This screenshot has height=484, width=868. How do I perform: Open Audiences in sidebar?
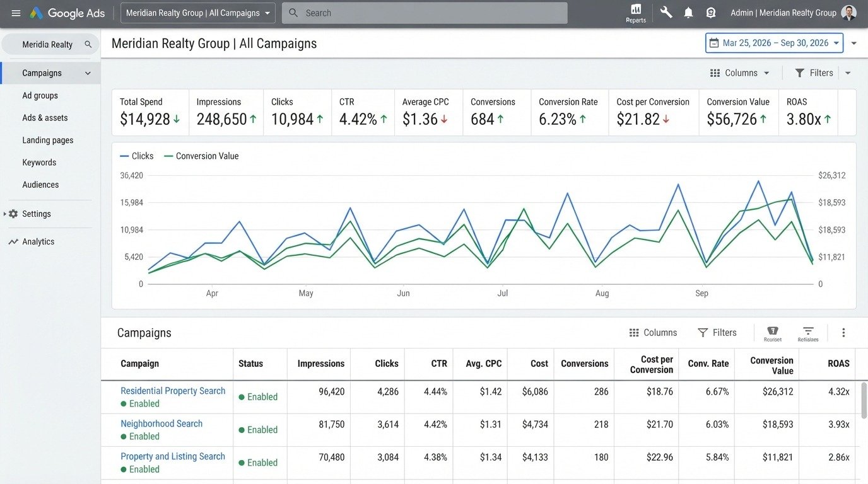click(x=40, y=185)
